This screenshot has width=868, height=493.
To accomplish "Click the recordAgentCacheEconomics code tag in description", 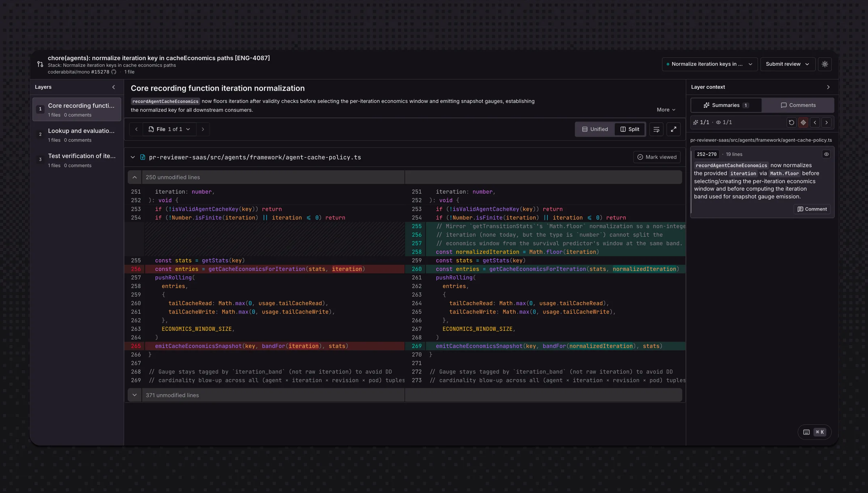I will click(165, 101).
